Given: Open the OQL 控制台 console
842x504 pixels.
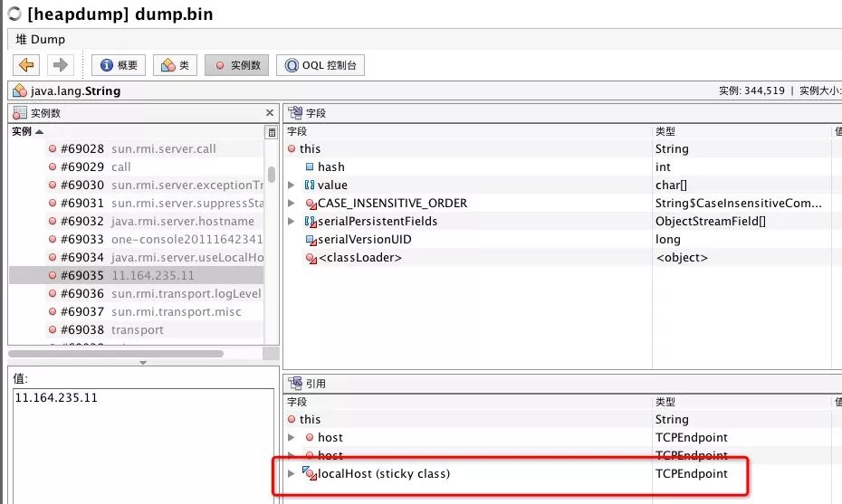Looking at the screenshot, I should pos(321,65).
